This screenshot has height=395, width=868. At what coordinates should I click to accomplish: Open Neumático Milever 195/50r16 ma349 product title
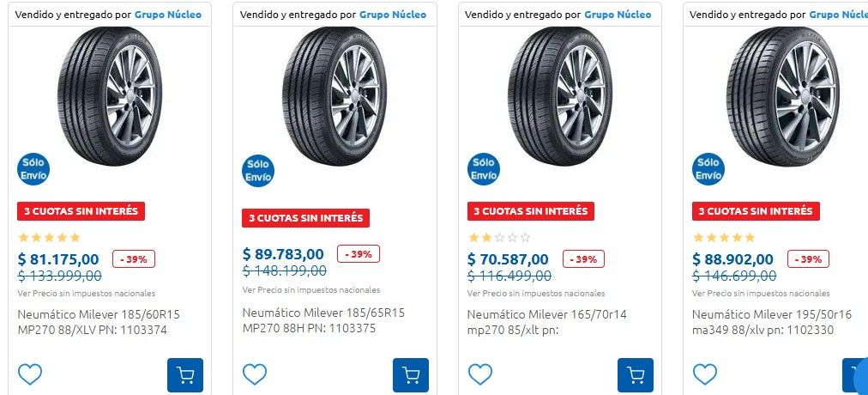pos(772,322)
